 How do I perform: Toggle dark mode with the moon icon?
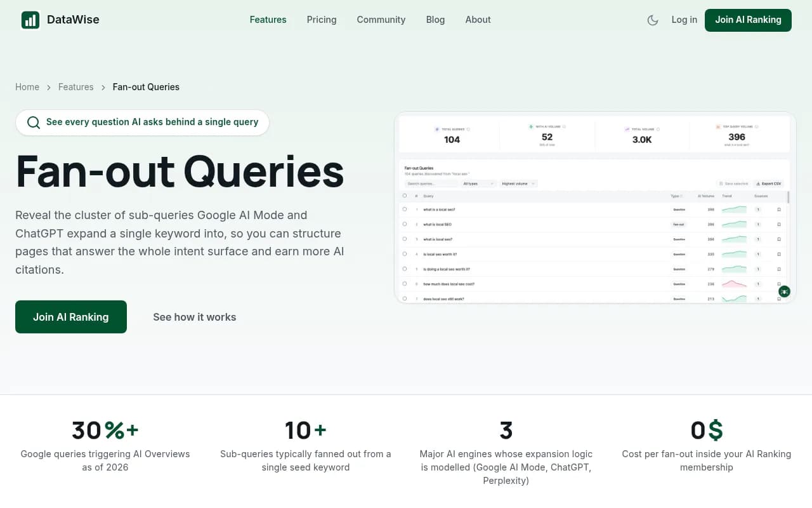click(653, 20)
